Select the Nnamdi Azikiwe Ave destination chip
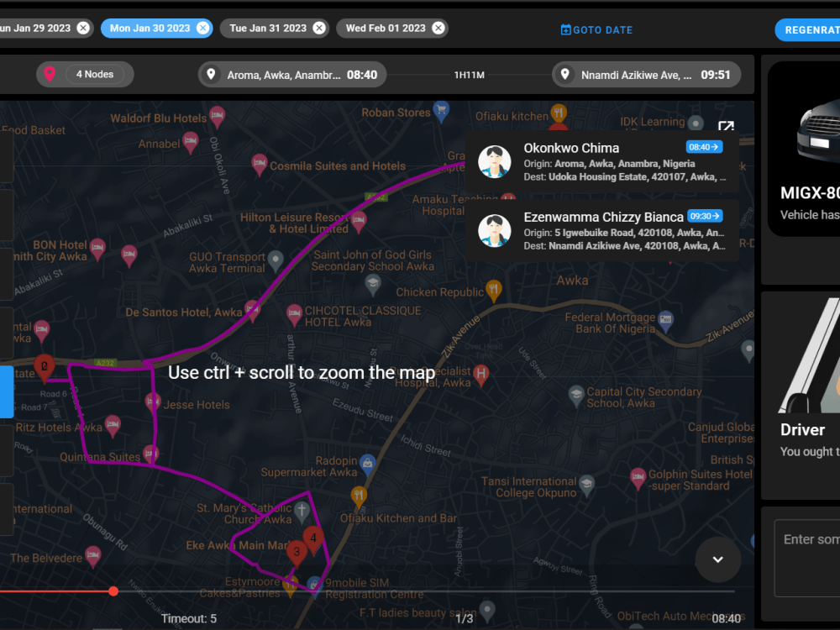Image resolution: width=840 pixels, height=630 pixels. click(x=647, y=75)
